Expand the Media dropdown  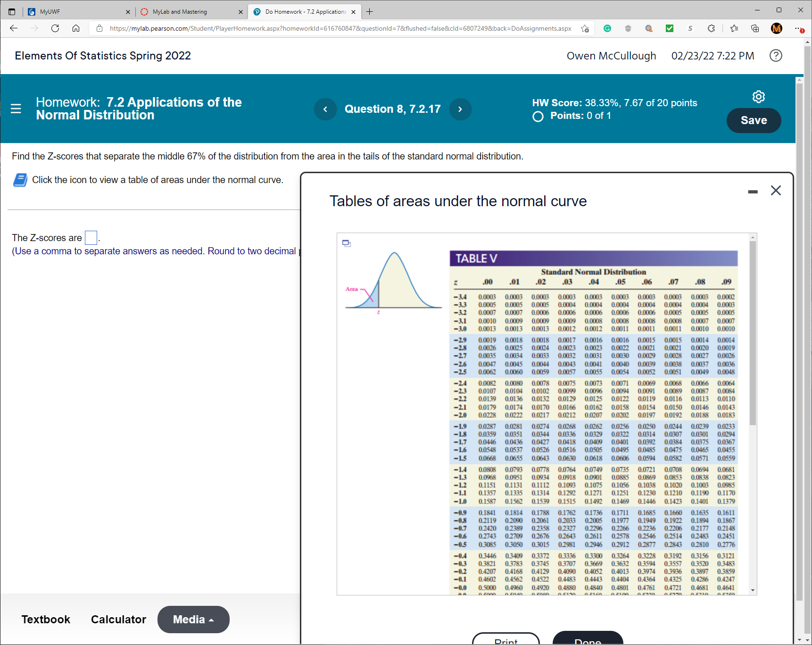[x=193, y=619]
